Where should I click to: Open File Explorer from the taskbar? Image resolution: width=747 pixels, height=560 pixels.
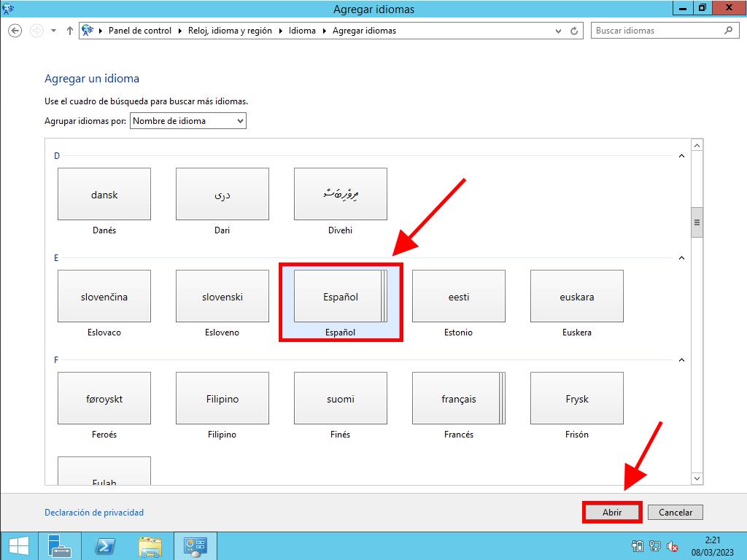pyautogui.click(x=150, y=545)
